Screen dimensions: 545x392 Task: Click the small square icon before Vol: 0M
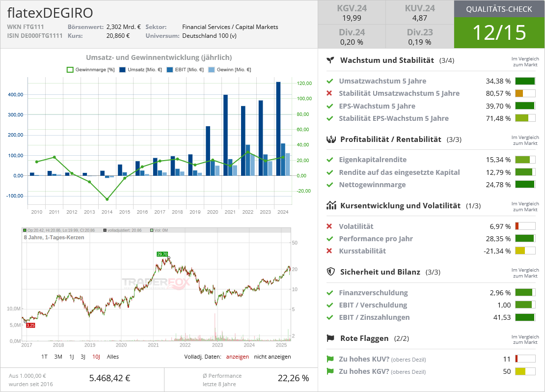152,230
